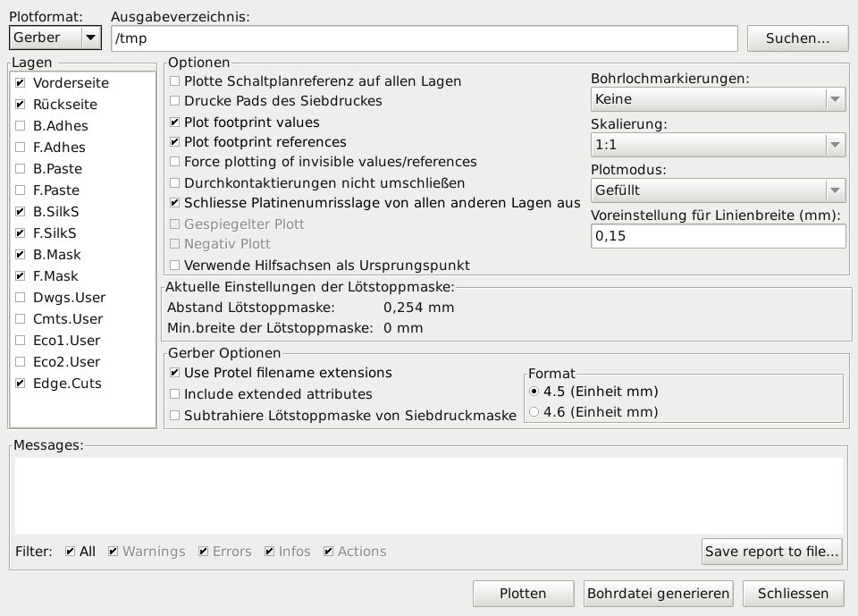This screenshot has width=858, height=616.
Task: Expand the Plotmodus Gefüllt dropdown
Action: click(718, 190)
